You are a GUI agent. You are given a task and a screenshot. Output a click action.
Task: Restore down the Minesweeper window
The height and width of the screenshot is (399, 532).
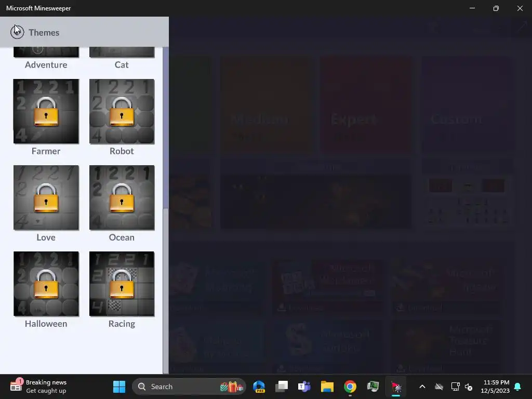tap(496, 8)
